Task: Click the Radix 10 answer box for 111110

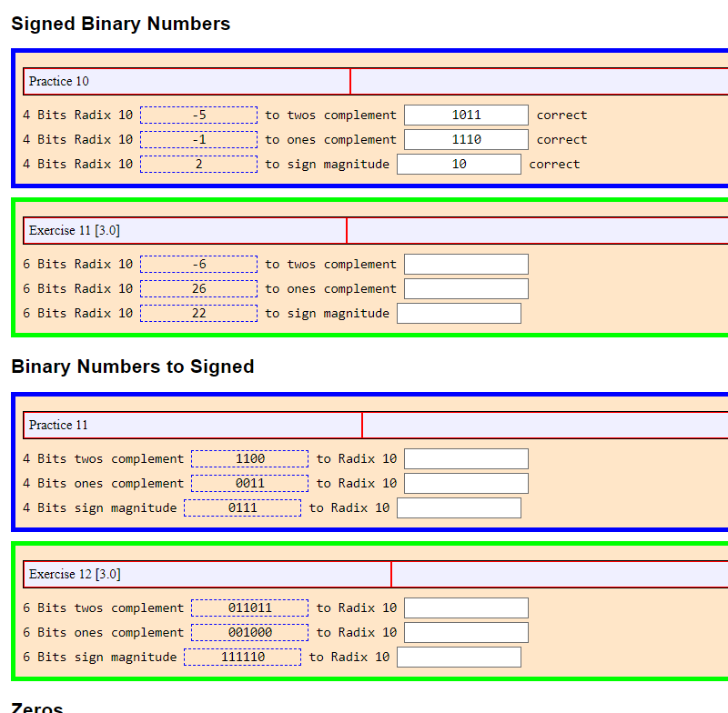Action: click(x=459, y=657)
